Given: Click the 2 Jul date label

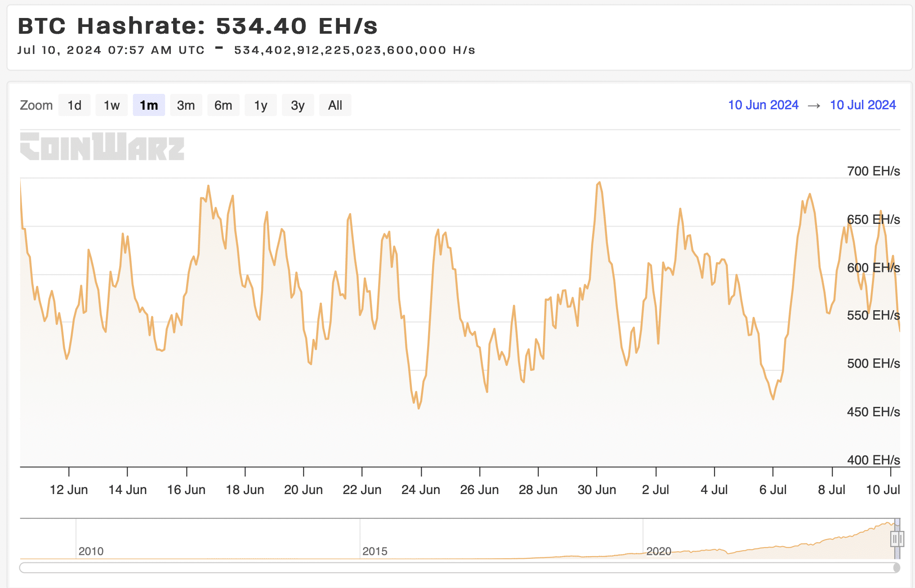Looking at the screenshot, I should pyautogui.click(x=656, y=490).
